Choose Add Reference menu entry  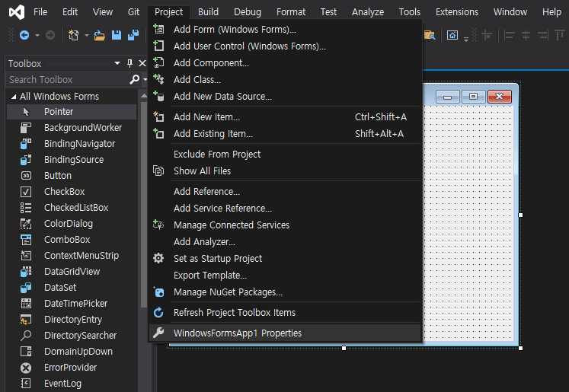(285, 192)
